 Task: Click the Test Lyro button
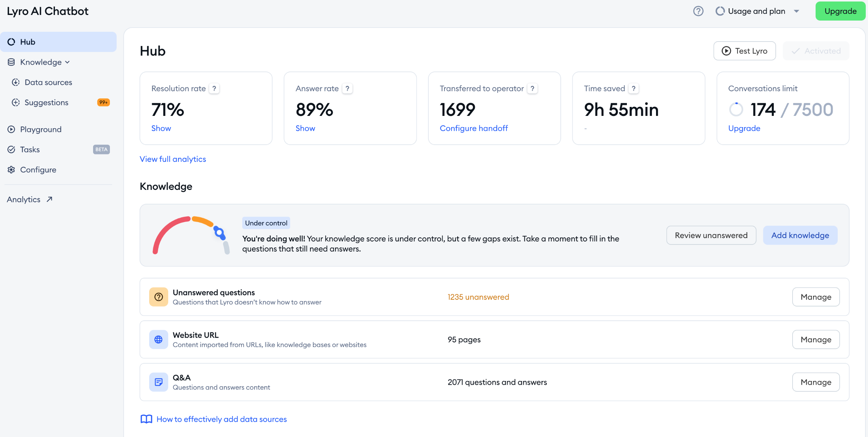744,51
